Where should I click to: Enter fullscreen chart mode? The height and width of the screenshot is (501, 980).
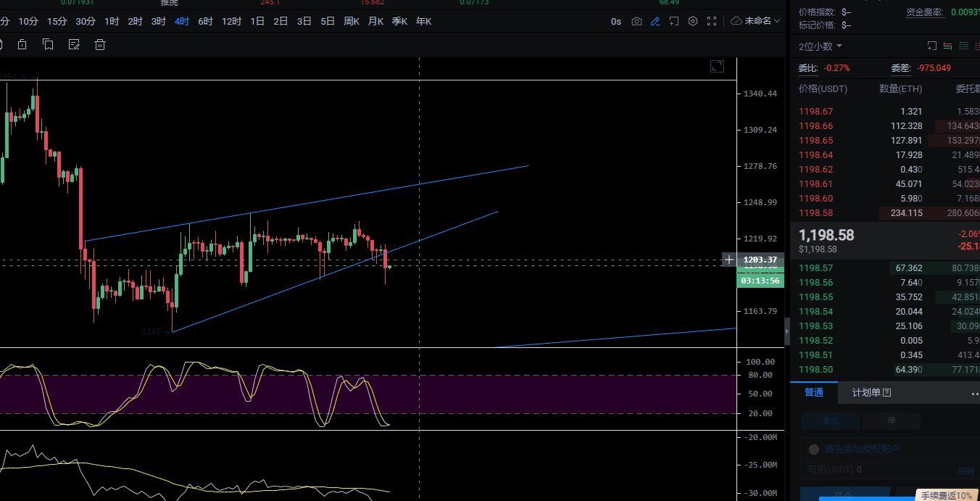click(712, 21)
